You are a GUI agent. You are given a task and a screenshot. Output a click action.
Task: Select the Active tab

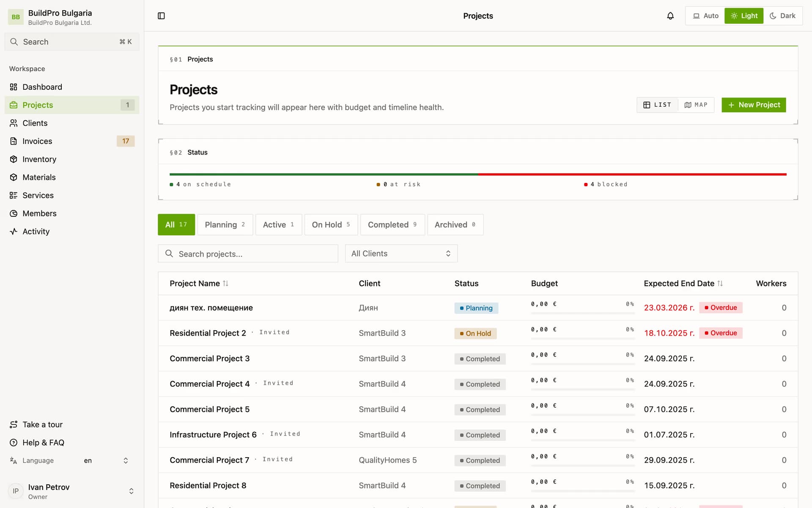(x=279, y=224)
